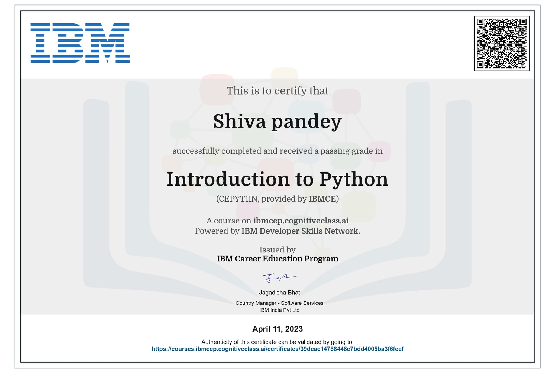Click 'Authenticity of this certificate can be validated' text
555x392 pixels.
277,342
